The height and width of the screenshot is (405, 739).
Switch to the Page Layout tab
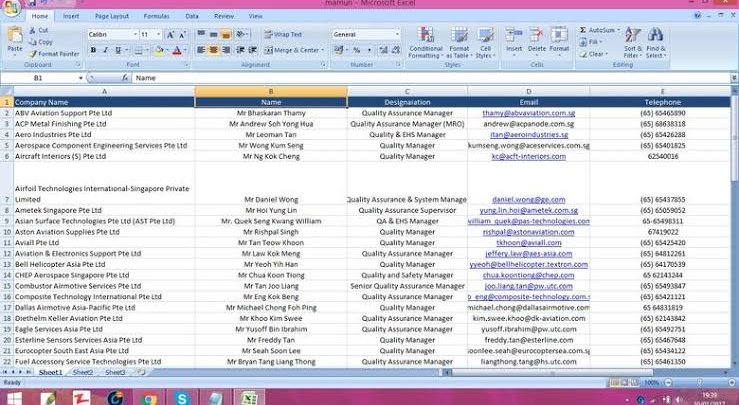pos(111,16)
